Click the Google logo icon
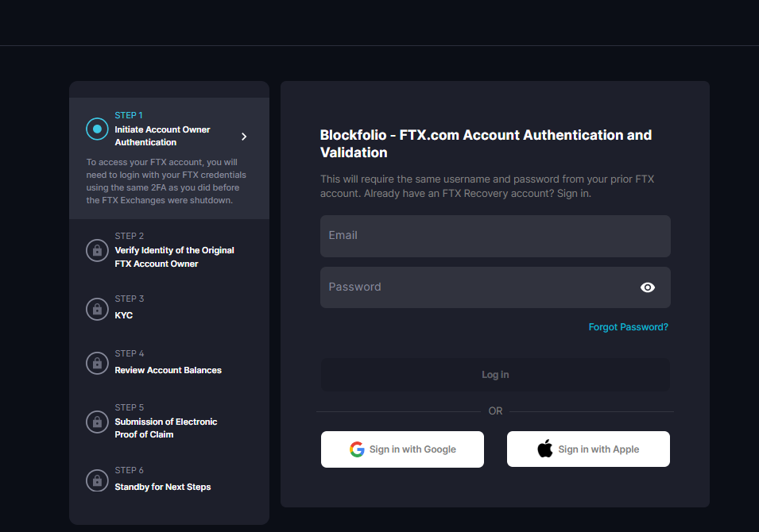 coord(357,449)
